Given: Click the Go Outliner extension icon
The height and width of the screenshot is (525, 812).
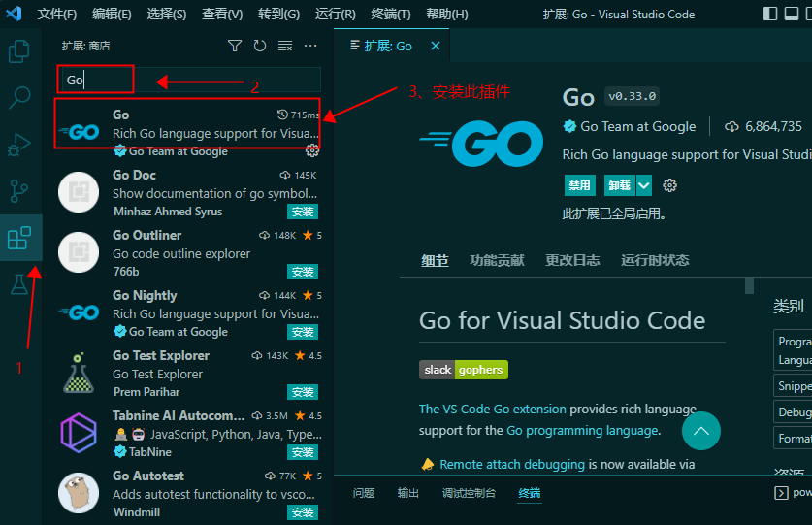Looking at the screenshot, I should point(79,252).
